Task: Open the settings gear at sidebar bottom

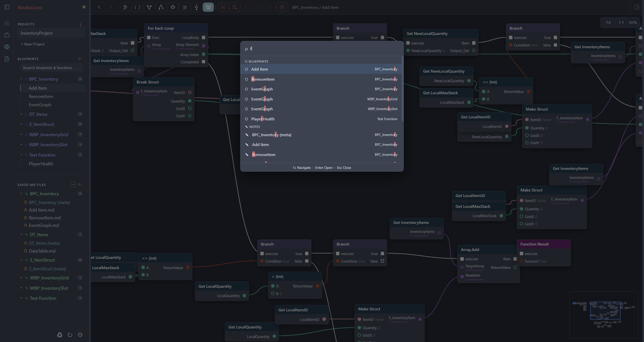Action: click(80, 335)
